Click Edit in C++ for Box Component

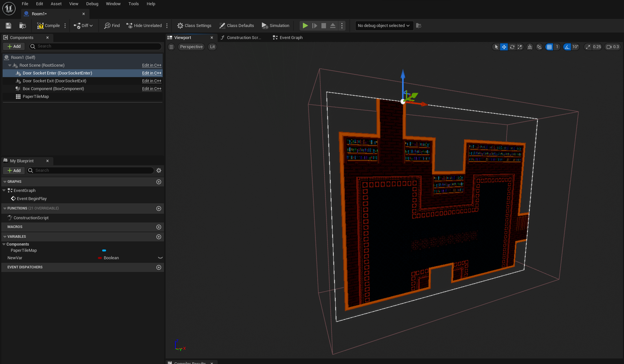click(152, 89)
